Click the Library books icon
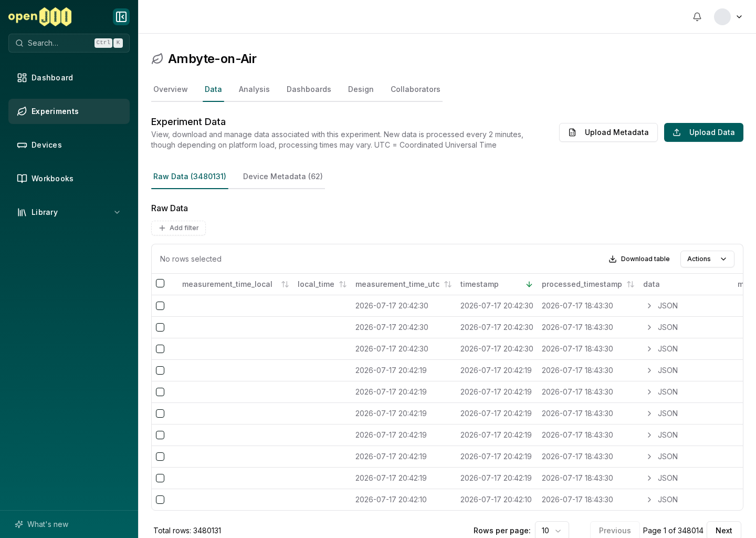 coord(22,212)
